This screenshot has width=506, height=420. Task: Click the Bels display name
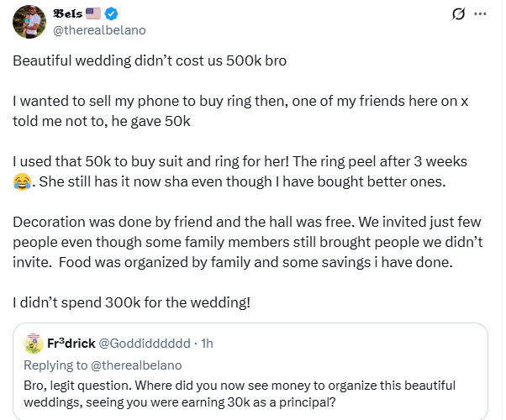pos(71,13)
